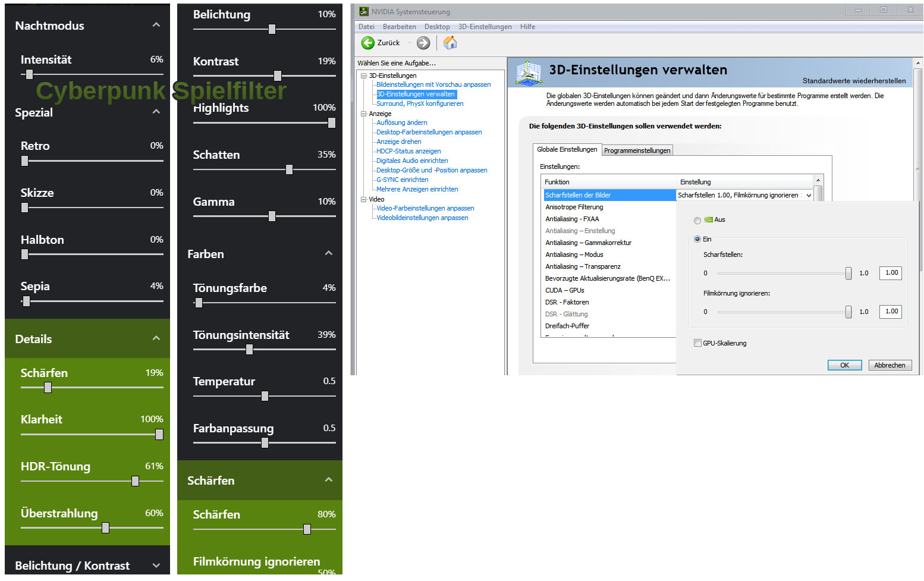Image resolution: width=924 pixels, height=581 pixels.
Task: Collapse the Nachtmodus section
Action: (156, 25)
